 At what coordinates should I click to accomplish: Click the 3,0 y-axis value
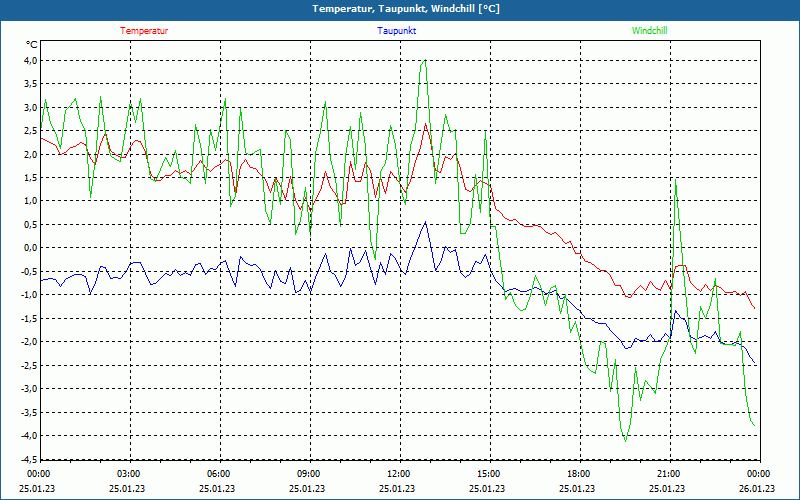coord(31,108)
